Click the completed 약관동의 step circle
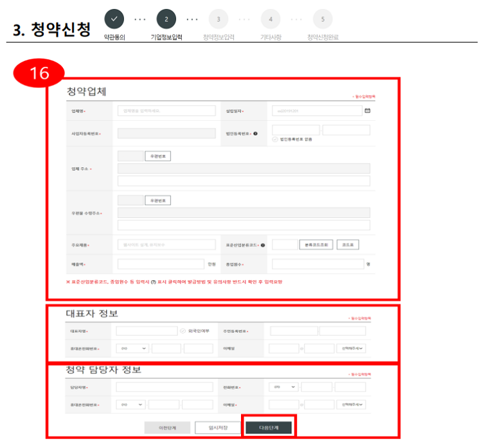 pyautogui.click(x=114, y=19)
